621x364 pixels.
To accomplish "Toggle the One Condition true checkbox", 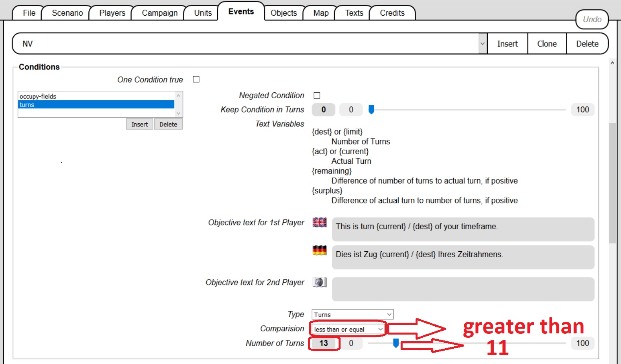I will coord(196,79).
